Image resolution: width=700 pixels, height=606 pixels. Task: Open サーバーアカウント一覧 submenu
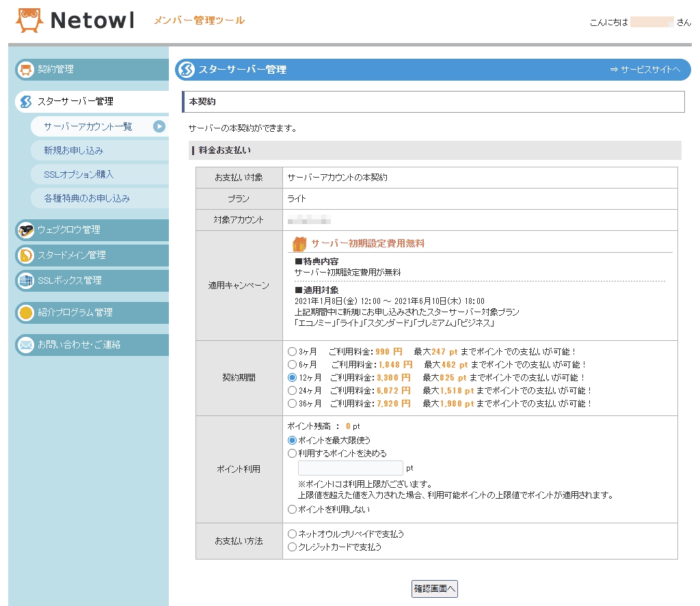coord(100,126)
